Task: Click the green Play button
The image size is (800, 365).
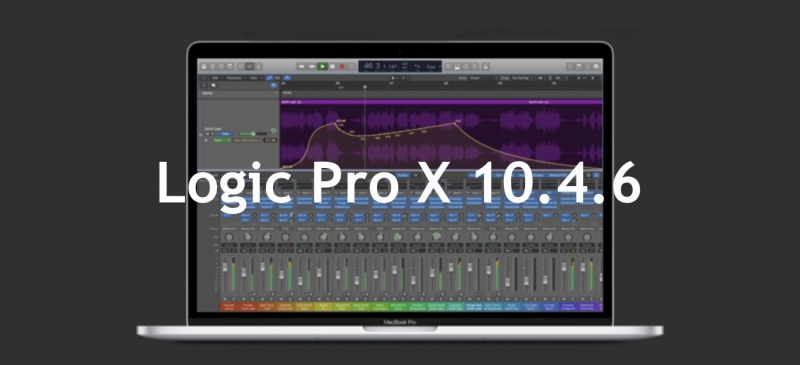Action: (322, 66)
